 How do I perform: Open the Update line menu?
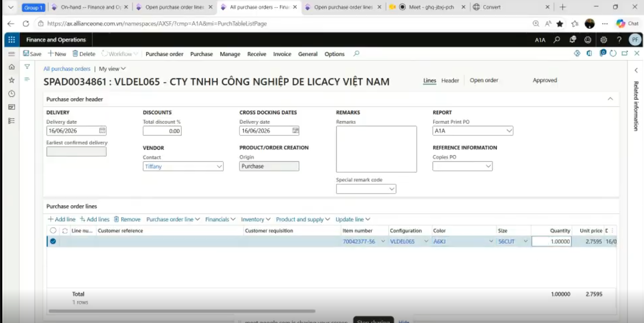click(353, 220)
